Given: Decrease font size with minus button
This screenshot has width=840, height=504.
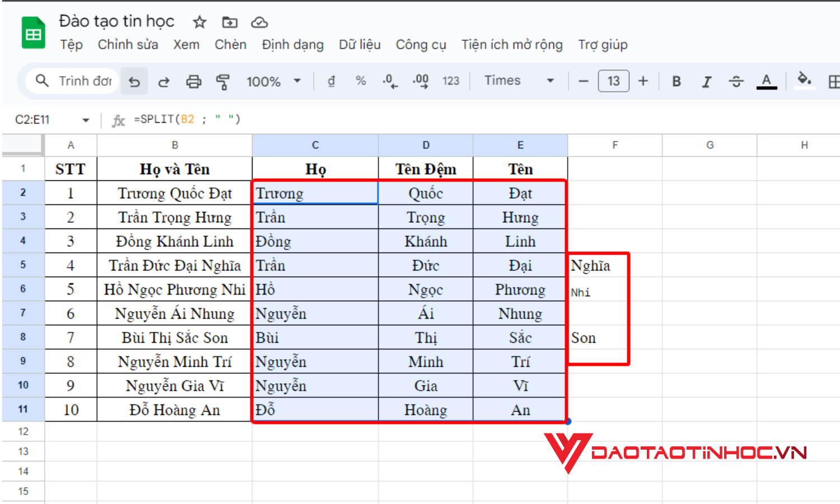Looking at the screenshot, I should (x=584, y=81).
